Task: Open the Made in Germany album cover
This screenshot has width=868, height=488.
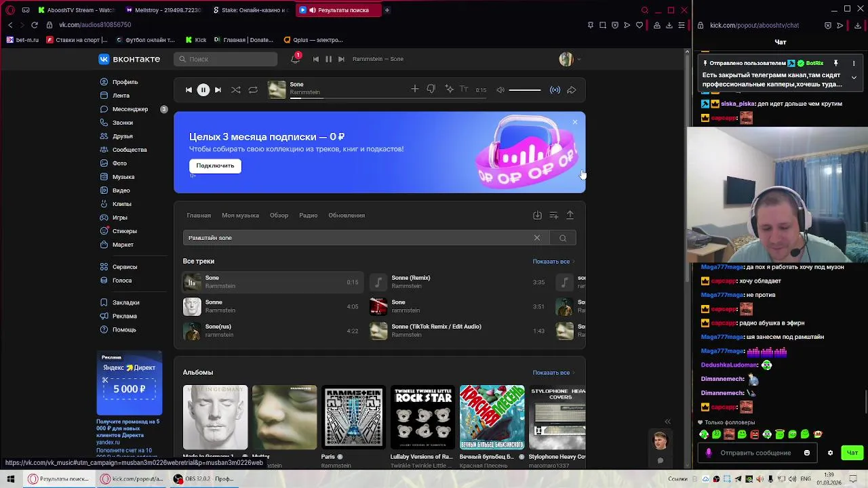Action: (x=215, y=418)
